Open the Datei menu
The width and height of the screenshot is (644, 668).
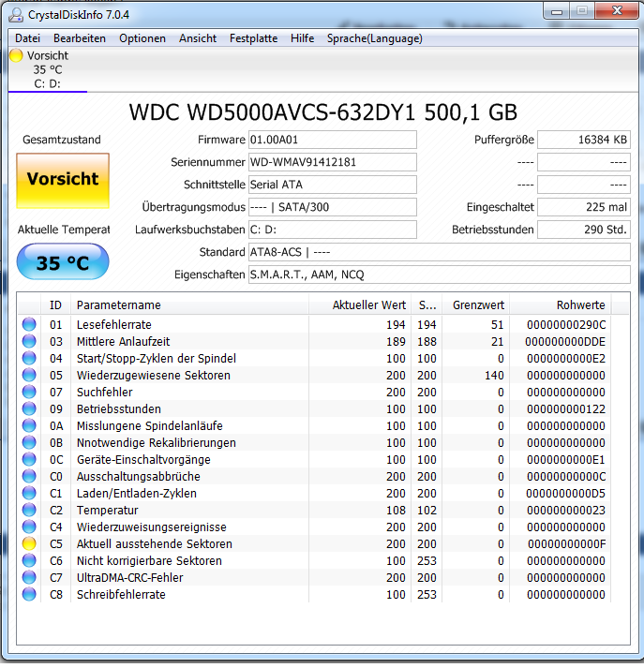coord(28,38)
